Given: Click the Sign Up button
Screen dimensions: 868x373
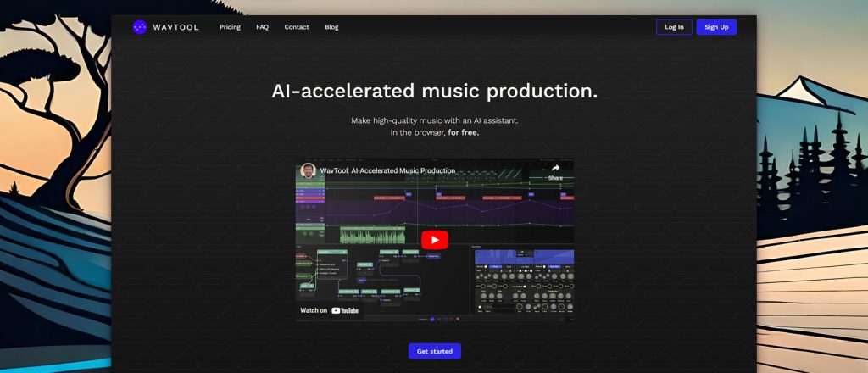Looking at the screenshot, I should [x=716, y=27].
